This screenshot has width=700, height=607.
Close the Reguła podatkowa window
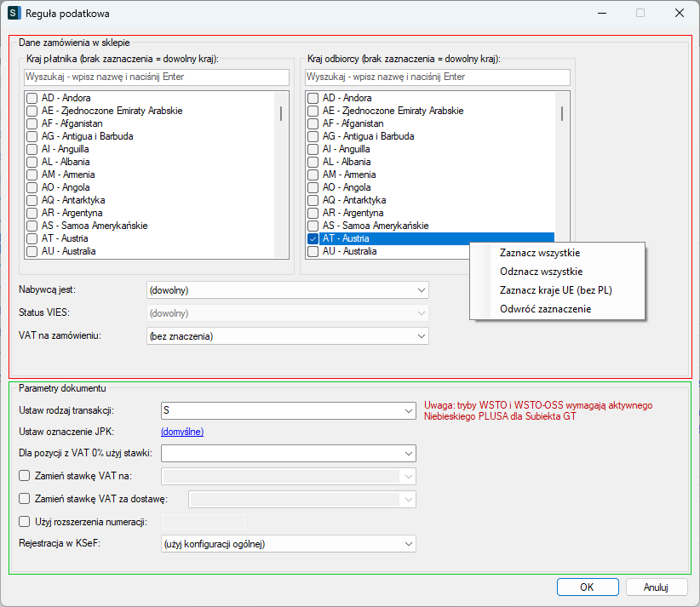(x=679, y=14)
